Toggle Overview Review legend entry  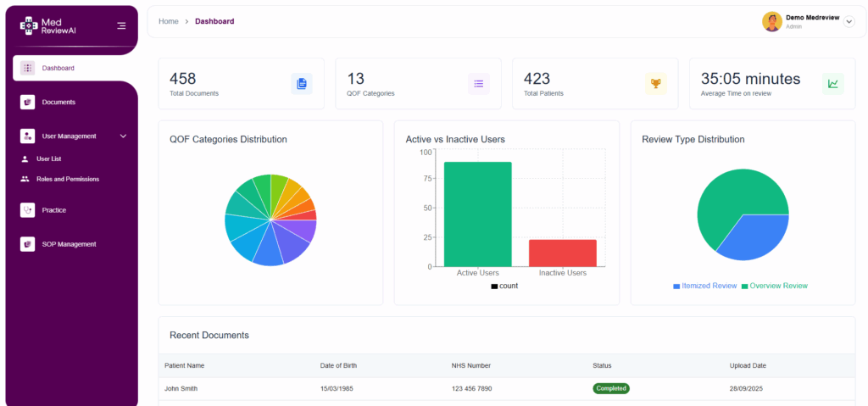774,286
